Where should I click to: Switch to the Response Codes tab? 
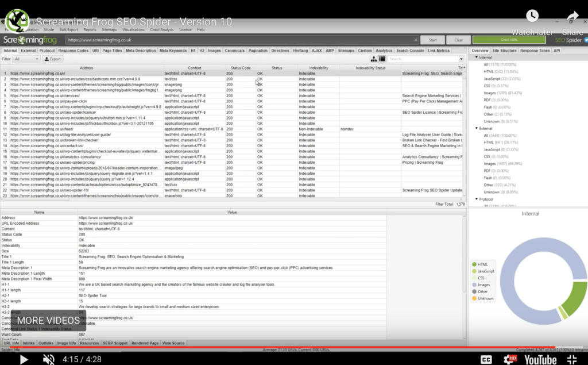pyautogui.click(x=73, y=51)
